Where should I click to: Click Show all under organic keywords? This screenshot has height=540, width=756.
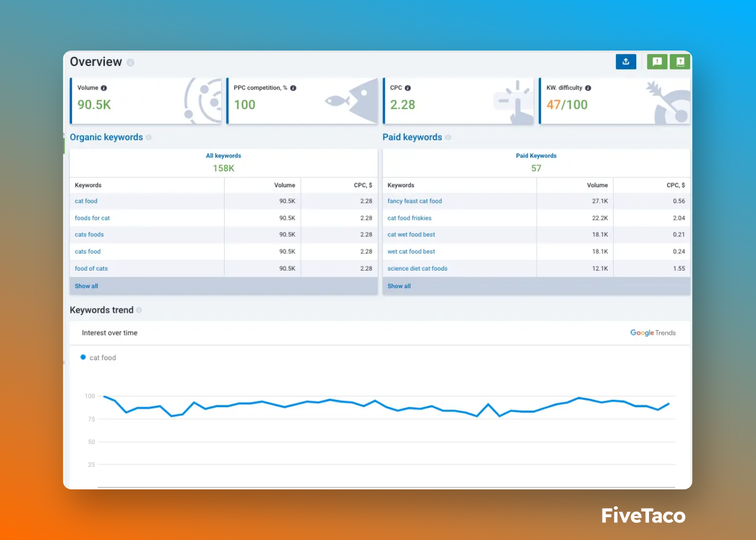click(86, 286)
